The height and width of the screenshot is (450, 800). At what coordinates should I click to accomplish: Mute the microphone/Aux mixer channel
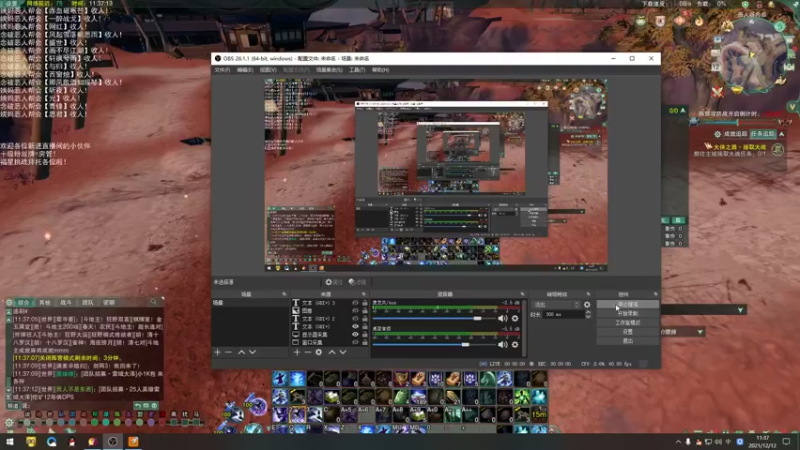503,318
